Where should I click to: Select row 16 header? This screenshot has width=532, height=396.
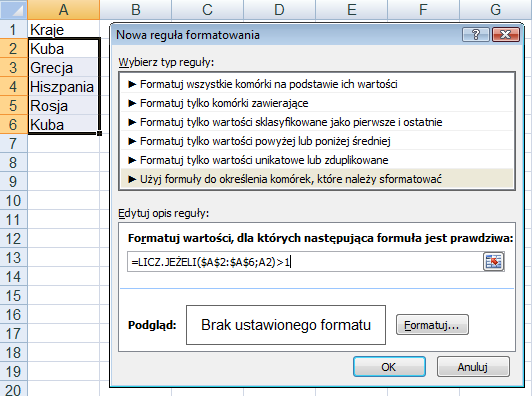[14, 315]
